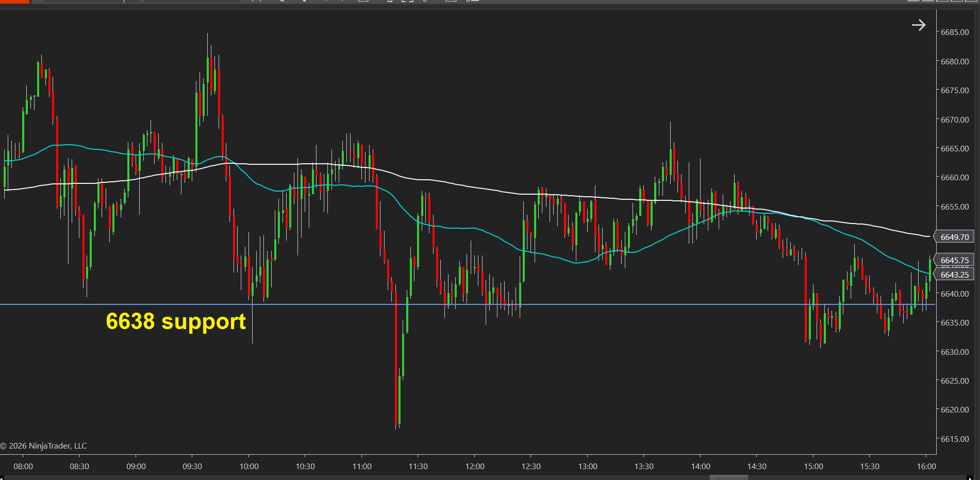The width and height of the screenshot is (980, 480).
Task: Click the 6680.00 price axis label
Action: pos(955,61)
